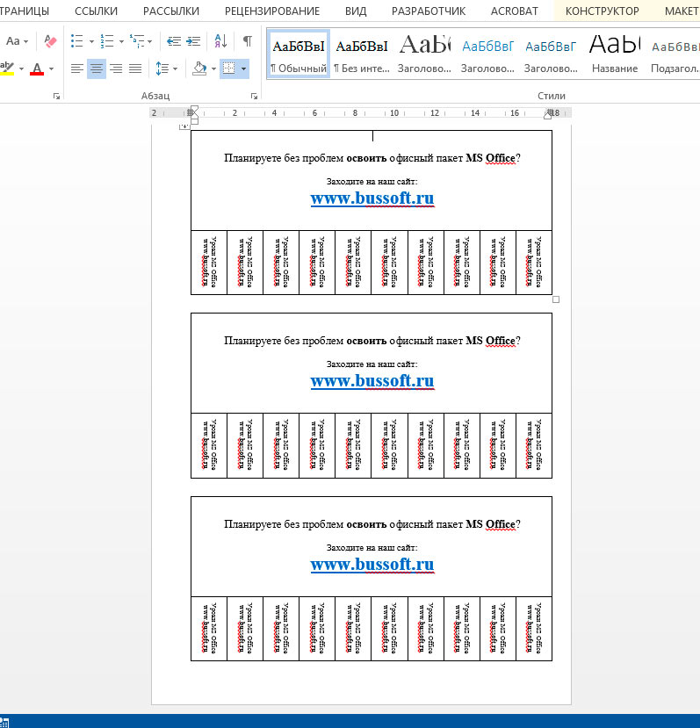This screenshot has height=728, width=700.
Task: Align text to the right
Action: tap(116, 68)
